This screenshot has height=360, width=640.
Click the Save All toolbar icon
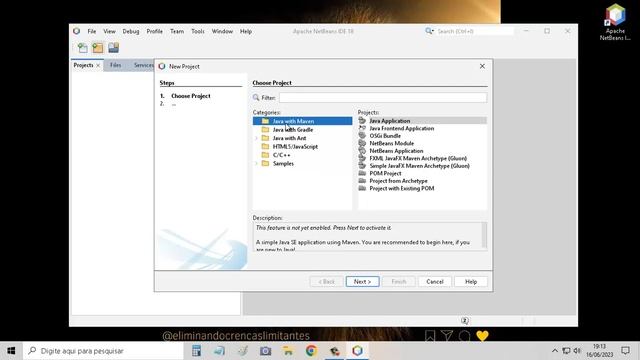pos(113,48)
